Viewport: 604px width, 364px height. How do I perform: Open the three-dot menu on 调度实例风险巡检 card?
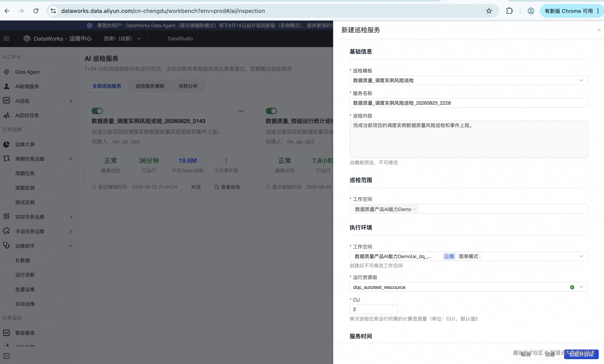coord(241,111)
